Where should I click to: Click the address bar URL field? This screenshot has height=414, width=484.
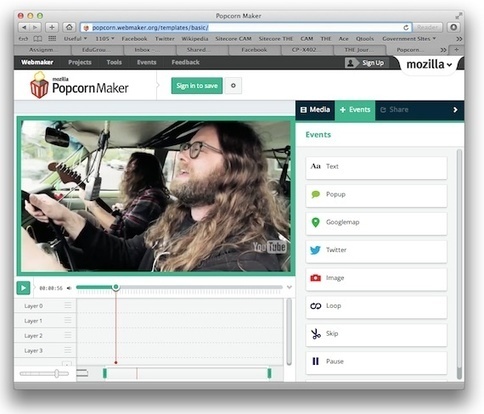(x=246, y=28)
